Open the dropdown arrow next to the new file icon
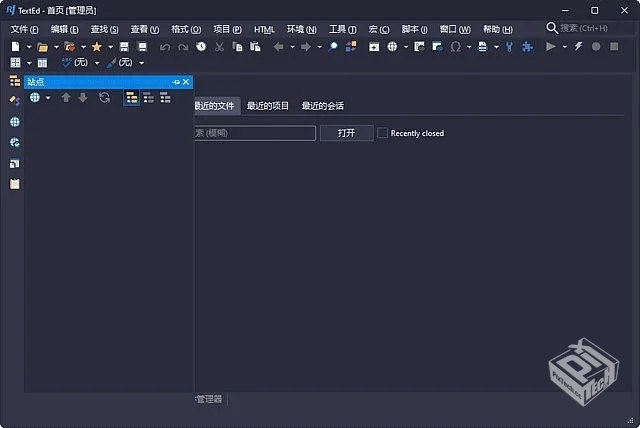Image resolution: width=640 pixels, height=428 pixels. point(29,47)
